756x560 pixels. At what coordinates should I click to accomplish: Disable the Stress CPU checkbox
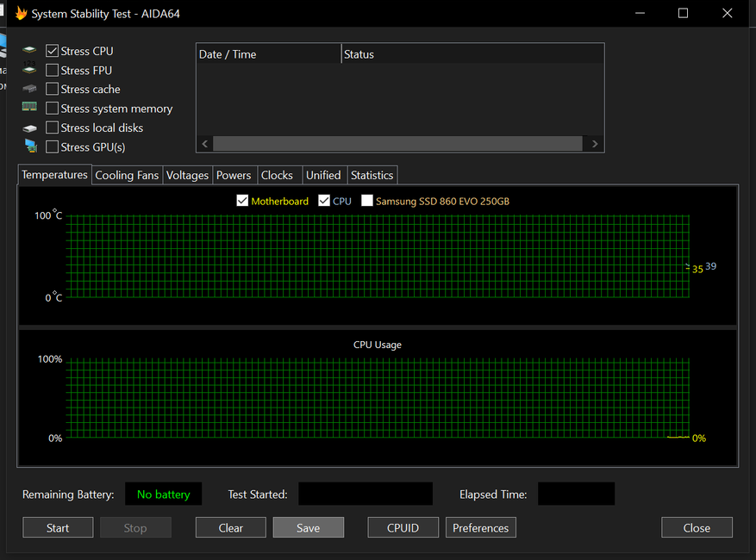(x=53, y=52)
